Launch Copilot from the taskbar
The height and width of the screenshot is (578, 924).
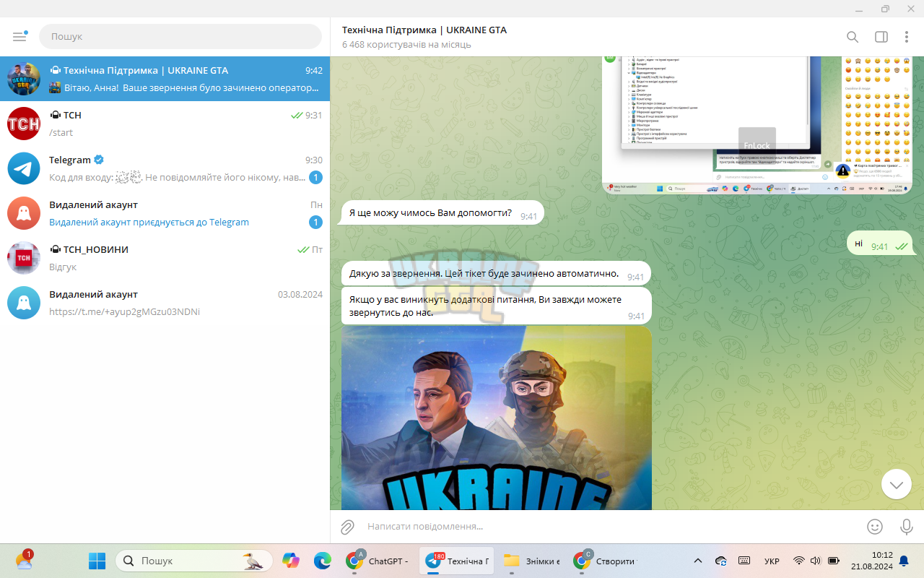291,561
